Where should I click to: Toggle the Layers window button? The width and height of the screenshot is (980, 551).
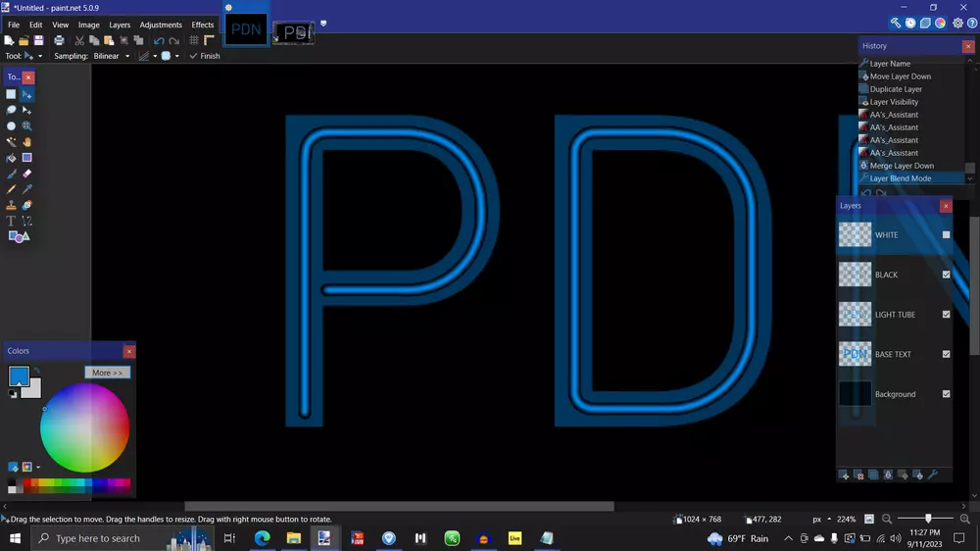pyautogui.click(x=926, y=24)
